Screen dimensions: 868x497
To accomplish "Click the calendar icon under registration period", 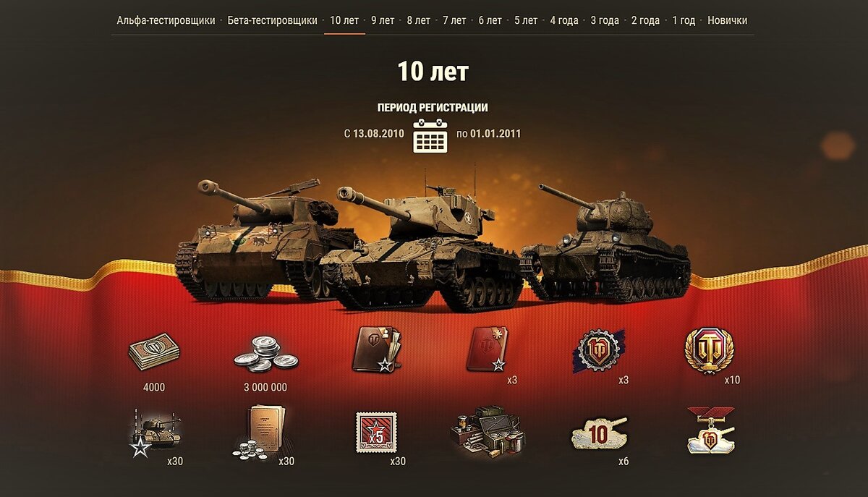I will coord(430,135).
